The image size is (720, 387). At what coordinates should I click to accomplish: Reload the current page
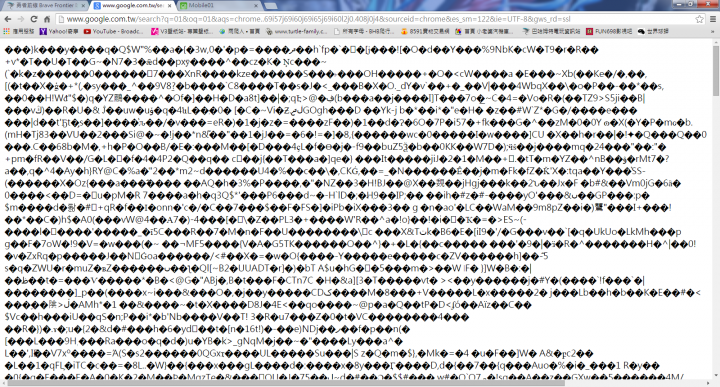34,19
